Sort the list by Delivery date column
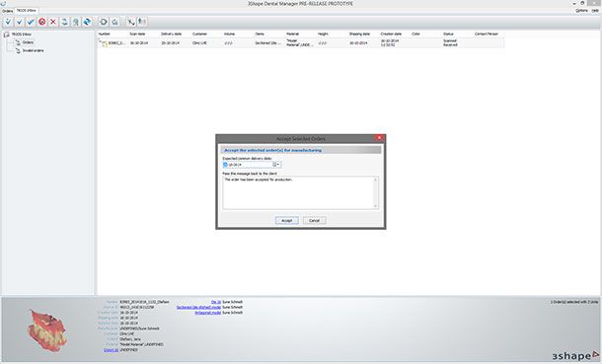The width and height of the screenshot is (602, 364). [x=171, y=35]
